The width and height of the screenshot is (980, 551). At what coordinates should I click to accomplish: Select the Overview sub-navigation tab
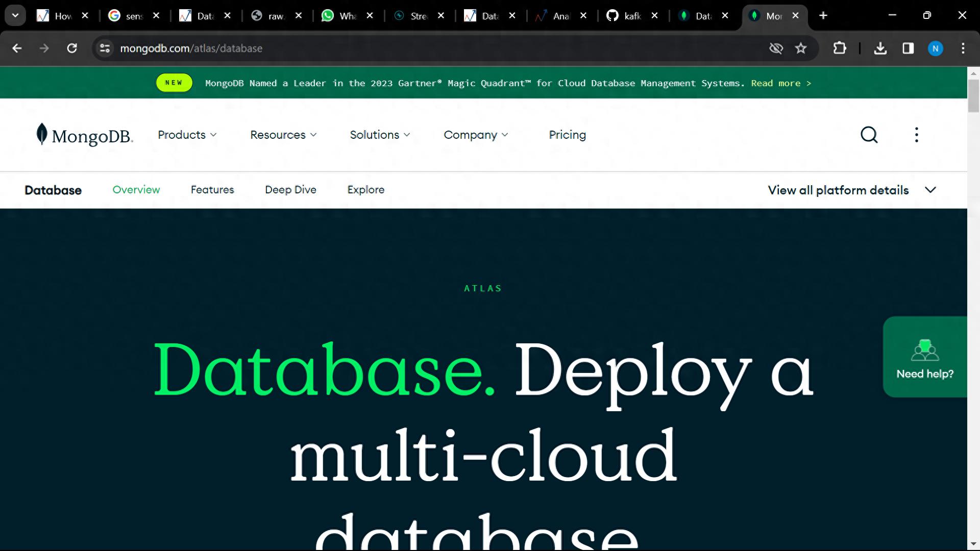(x=136, y=190)
